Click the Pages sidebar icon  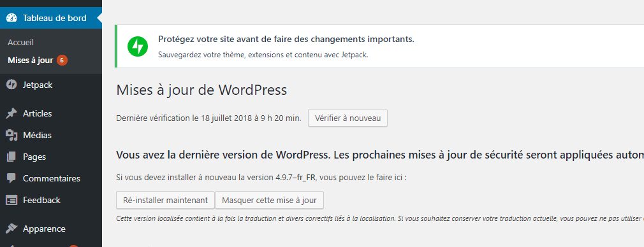point(11,157)
